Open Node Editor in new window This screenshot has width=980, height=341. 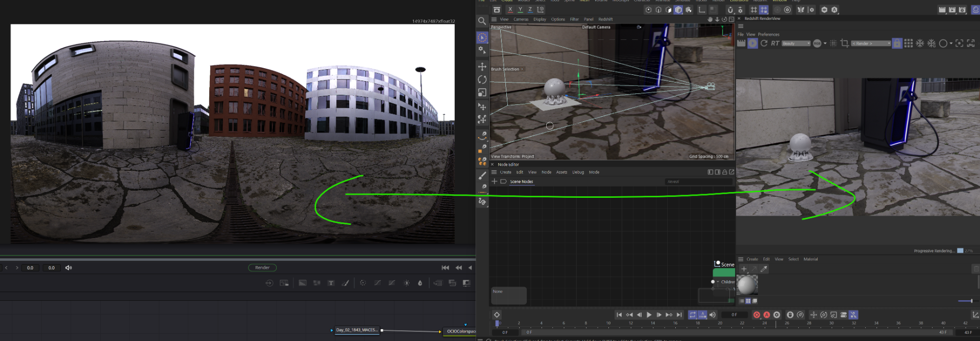[x=731, y=172]
